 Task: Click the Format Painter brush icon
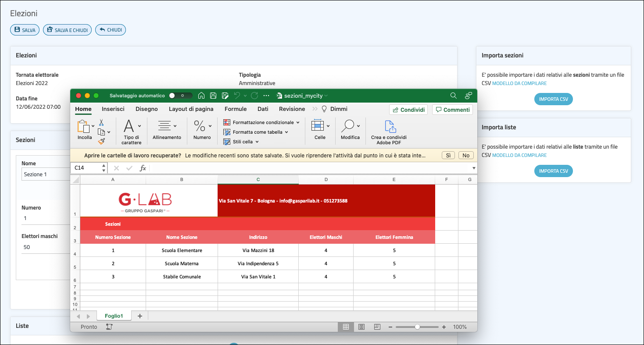click(x=101, y=141)
